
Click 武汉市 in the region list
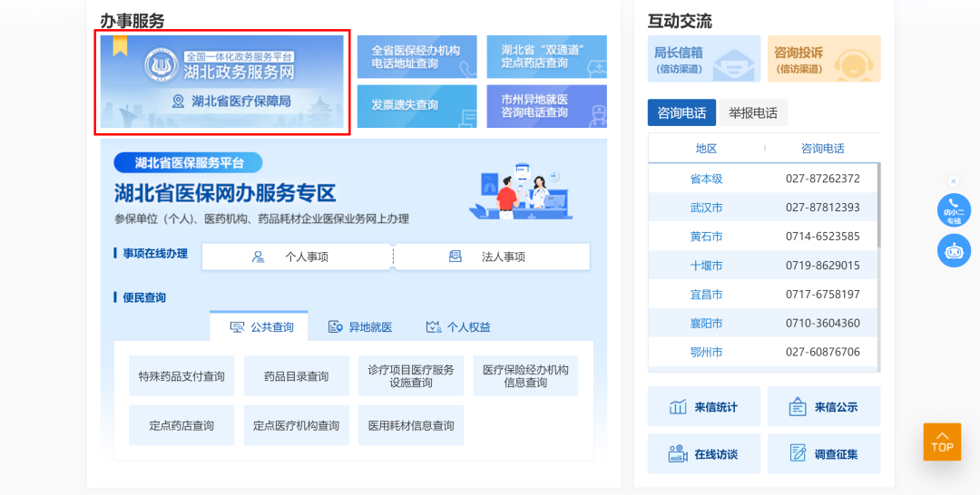point(706,208)
